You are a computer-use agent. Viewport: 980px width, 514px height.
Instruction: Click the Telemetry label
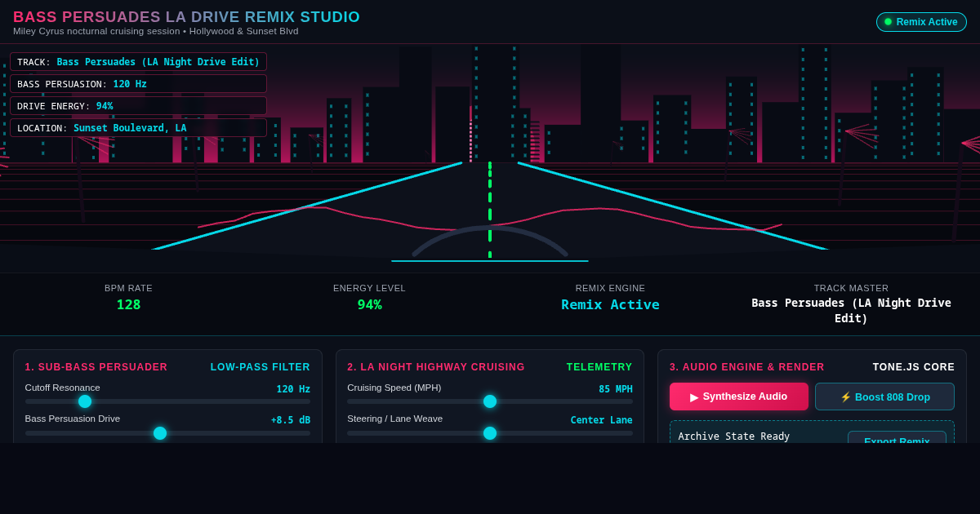click(599, 367)
